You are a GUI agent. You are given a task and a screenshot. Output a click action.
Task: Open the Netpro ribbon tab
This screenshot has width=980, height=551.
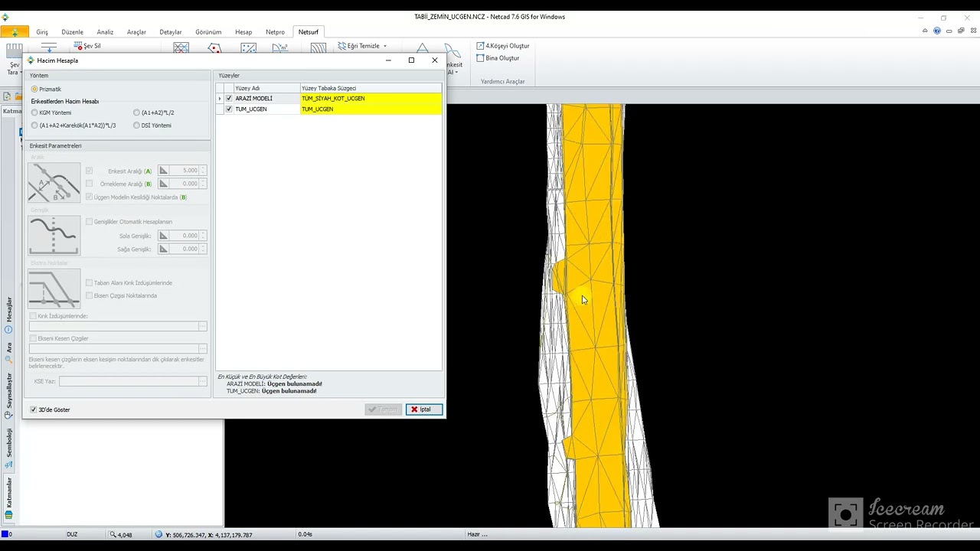275,32
